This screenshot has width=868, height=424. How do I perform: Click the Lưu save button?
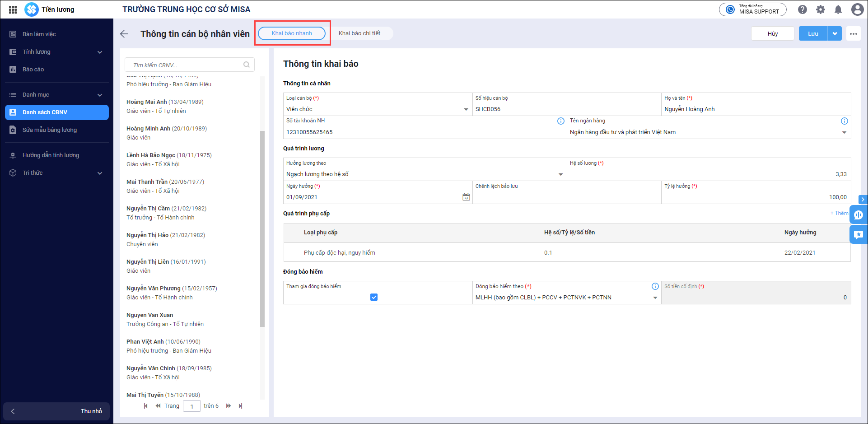(x=813, y=33)
